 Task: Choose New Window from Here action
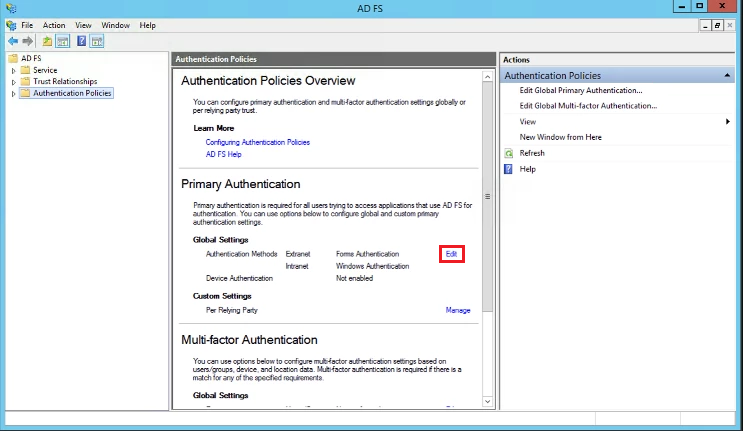pyautogui.click(x=561, y=137)
